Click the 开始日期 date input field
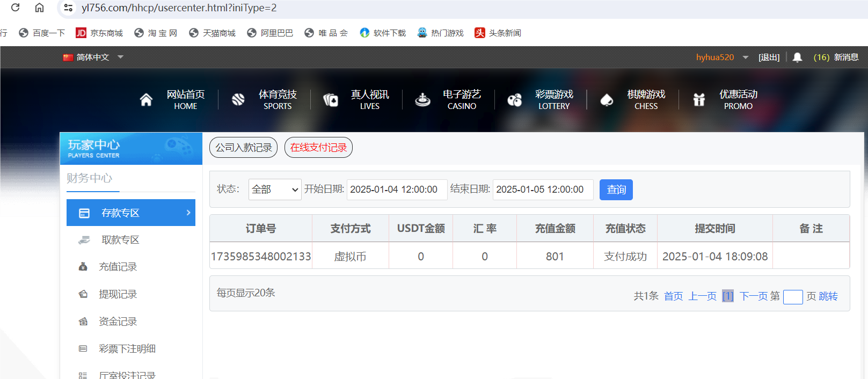The image size is (868, 379). tap(397, 189)
